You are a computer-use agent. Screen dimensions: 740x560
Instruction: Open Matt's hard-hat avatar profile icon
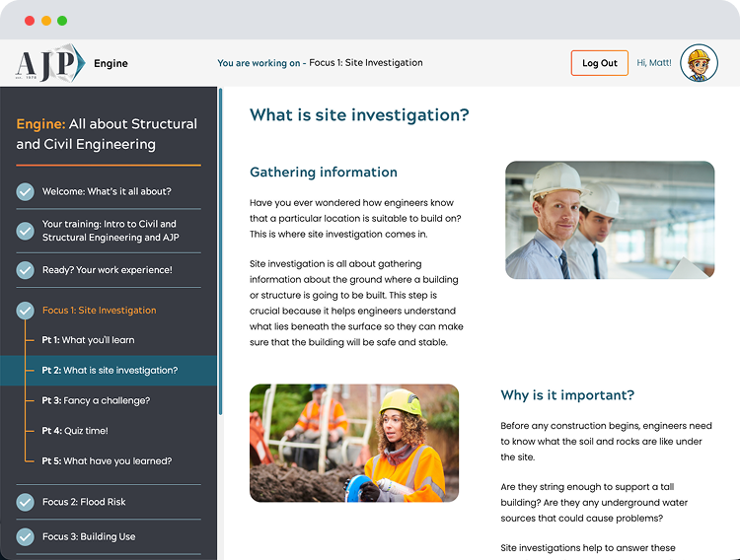(x=699, y=63)
